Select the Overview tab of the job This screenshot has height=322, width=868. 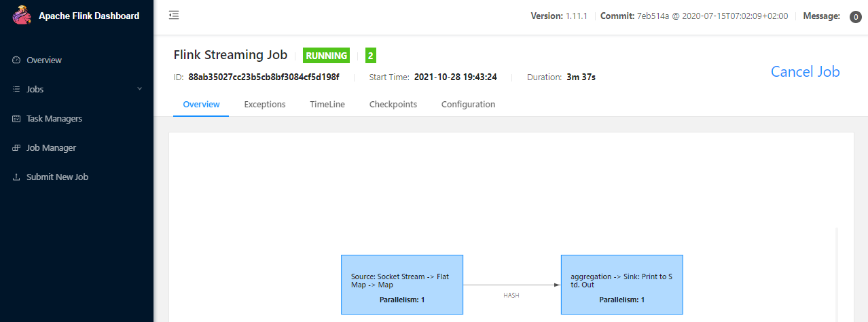(201, 104)
